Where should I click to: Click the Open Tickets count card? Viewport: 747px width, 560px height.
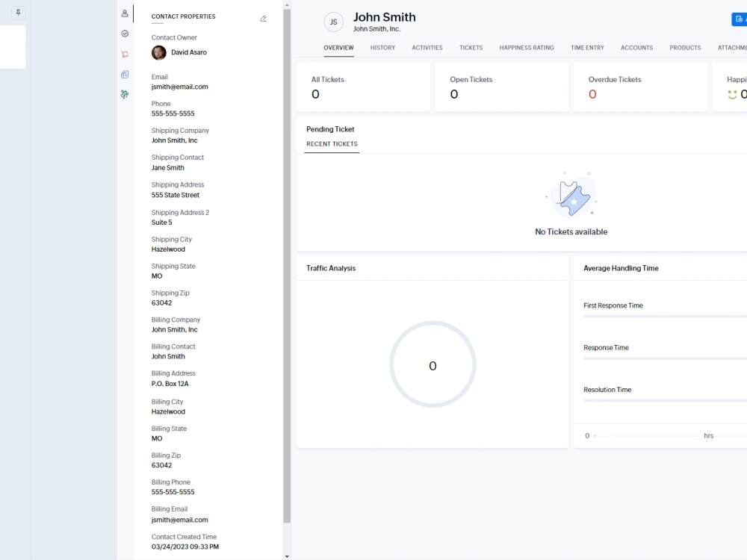(x=502, y=87)
